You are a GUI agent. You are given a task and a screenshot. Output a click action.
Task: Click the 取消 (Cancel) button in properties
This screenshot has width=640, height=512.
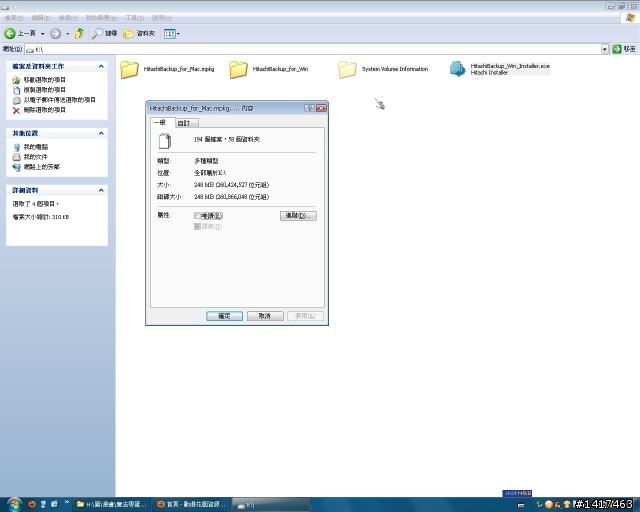click(x=265, y=316)
